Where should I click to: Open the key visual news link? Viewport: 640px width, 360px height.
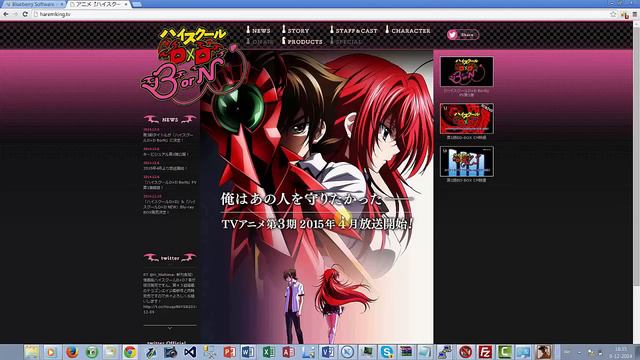165,154
